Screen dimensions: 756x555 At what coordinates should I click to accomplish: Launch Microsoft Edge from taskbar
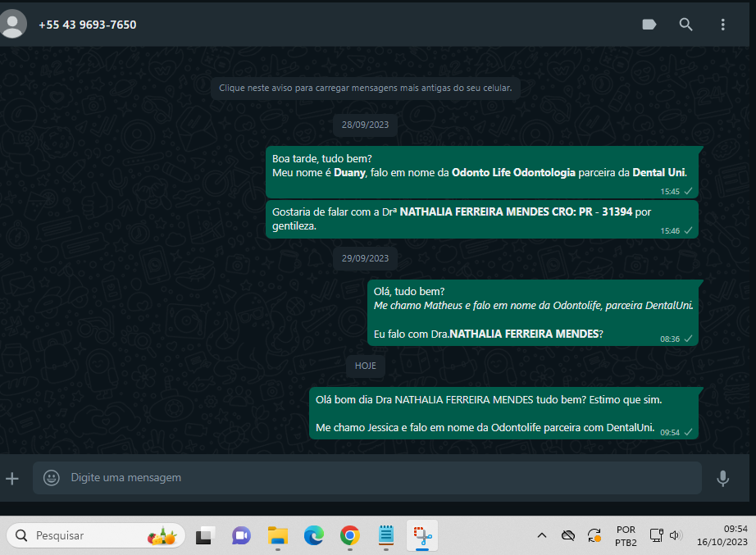coord(314,535)
